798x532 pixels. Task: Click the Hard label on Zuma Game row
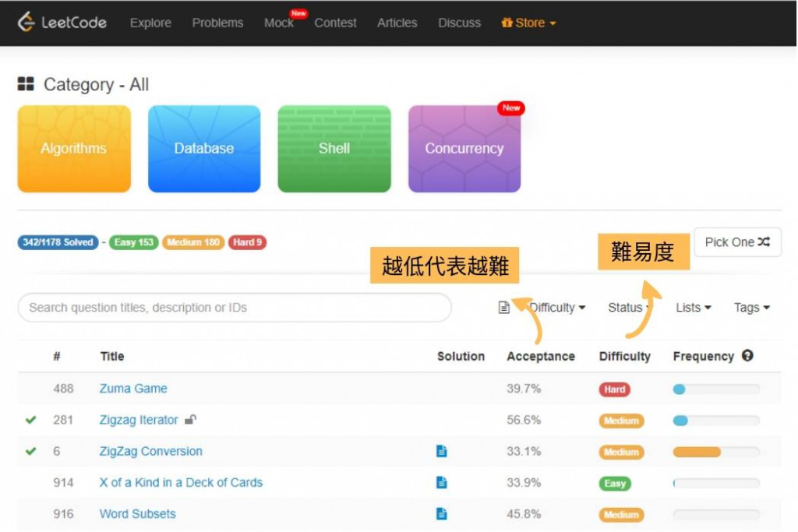point(614,389)
